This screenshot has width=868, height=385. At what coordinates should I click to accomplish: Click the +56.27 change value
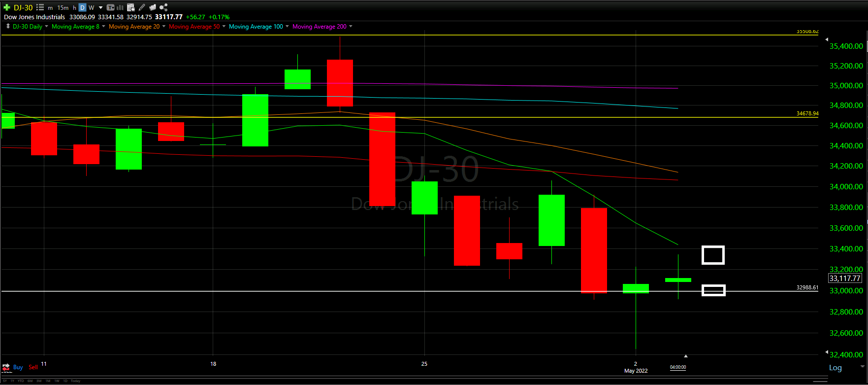(195, 17)
